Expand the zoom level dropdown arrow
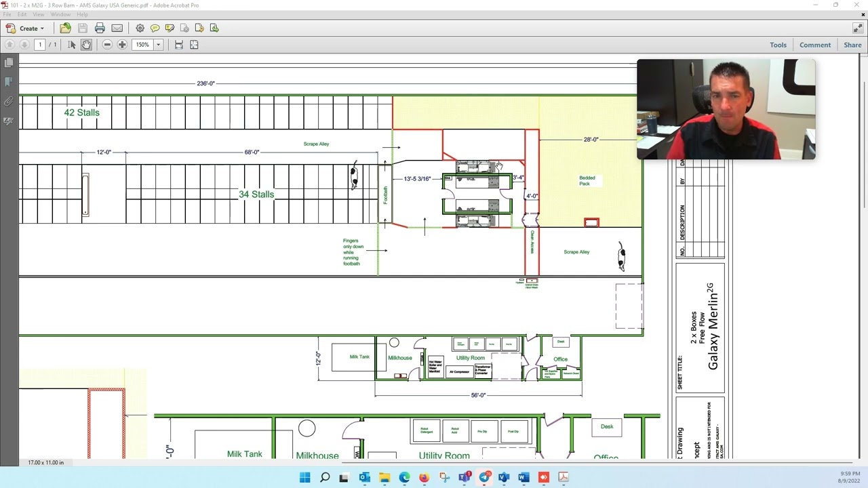868x488 pixels. [159, 45]
